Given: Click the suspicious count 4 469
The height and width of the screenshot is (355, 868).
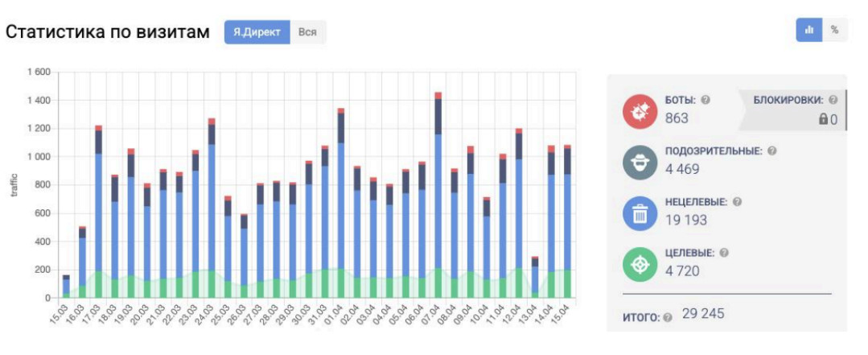Looking at the screenshot, I should (x=682, y=169).
